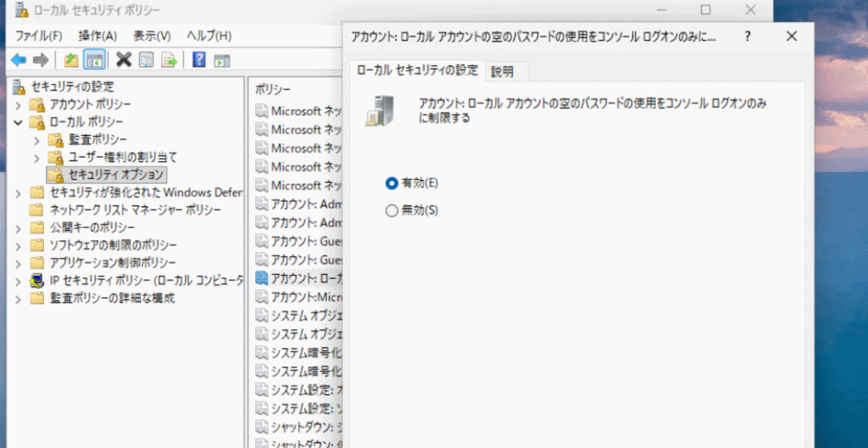The image size is (868, 448).
Task: Switch to the 説明 tab
Action: click(x=503, y=71)
